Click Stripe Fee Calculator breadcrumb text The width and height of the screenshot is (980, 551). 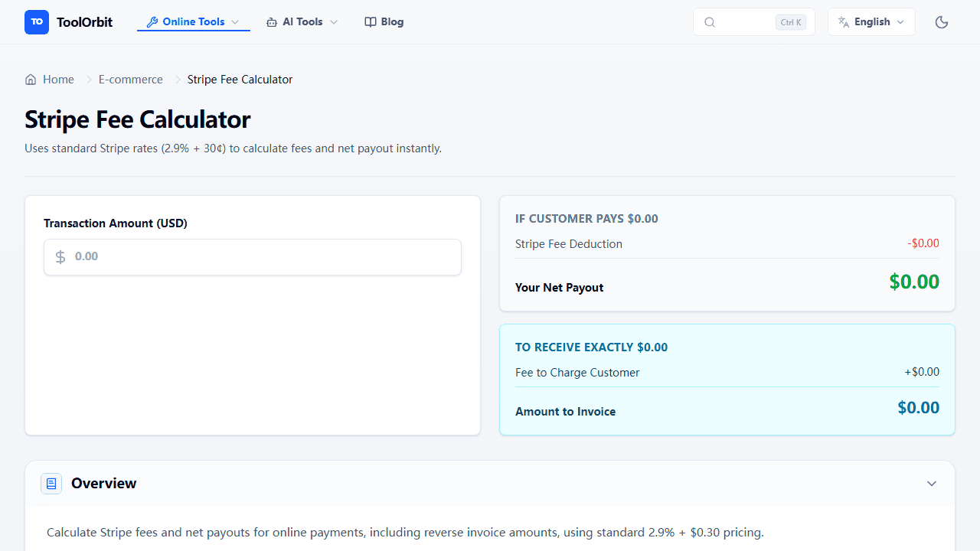pyautogui.click(x=240, y=80)
